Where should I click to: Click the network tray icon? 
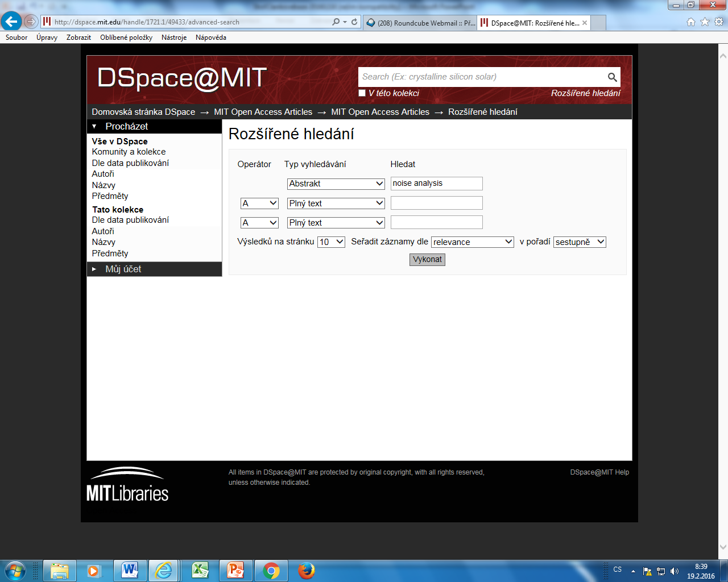pyautogui.click(x=661, y=571)
